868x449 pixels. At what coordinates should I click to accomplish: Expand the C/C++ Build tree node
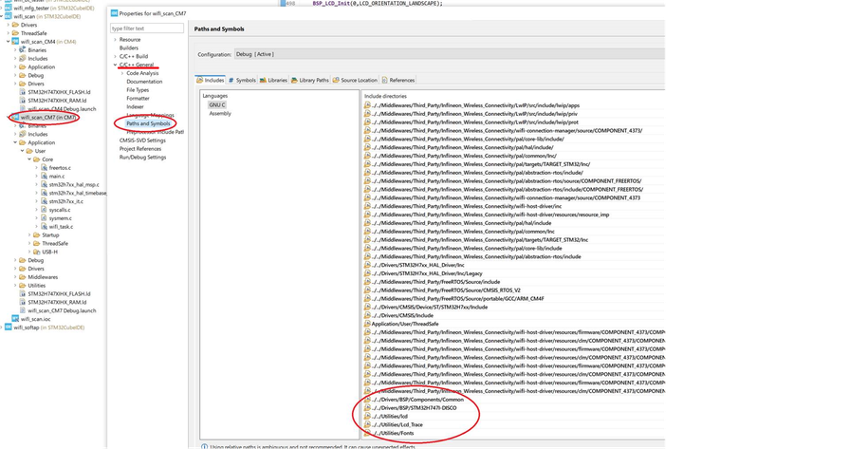tap(115, 56)
